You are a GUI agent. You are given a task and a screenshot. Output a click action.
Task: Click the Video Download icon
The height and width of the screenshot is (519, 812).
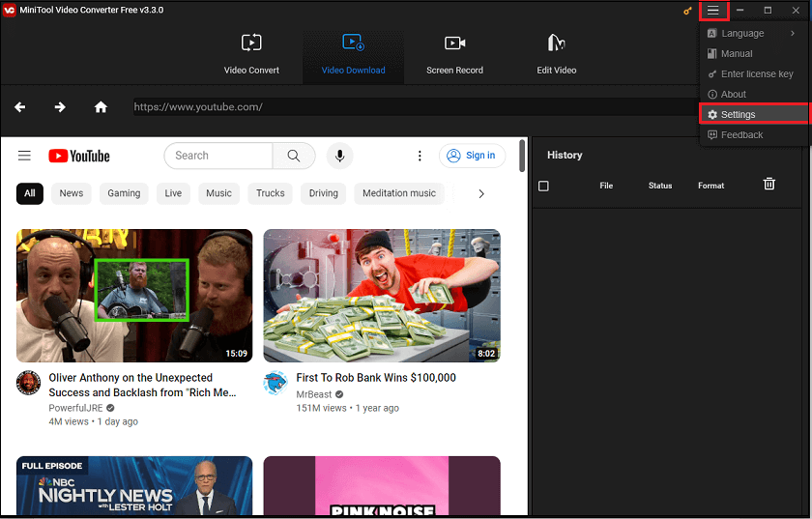(x=353, y=42)
